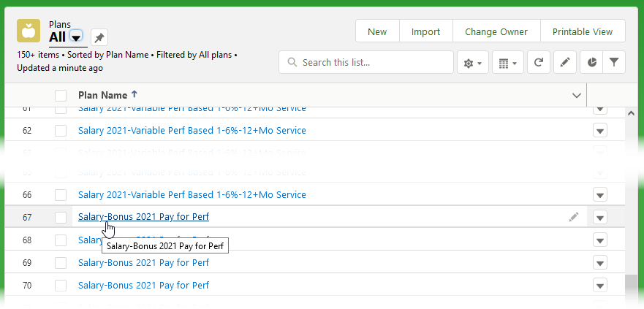Expand the display as table dropdown

coord(507,63)
